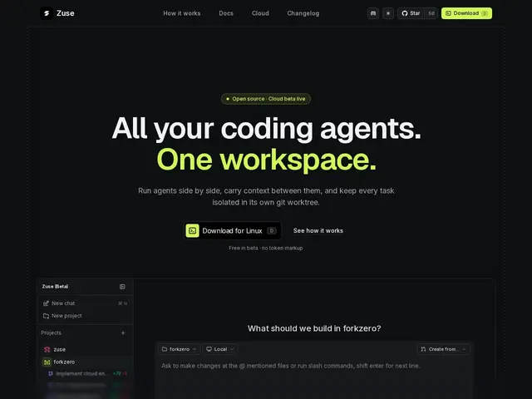Open the Implement cloud en... task row
The height and width of the screenshot is (399, 532).
point(87,373)
